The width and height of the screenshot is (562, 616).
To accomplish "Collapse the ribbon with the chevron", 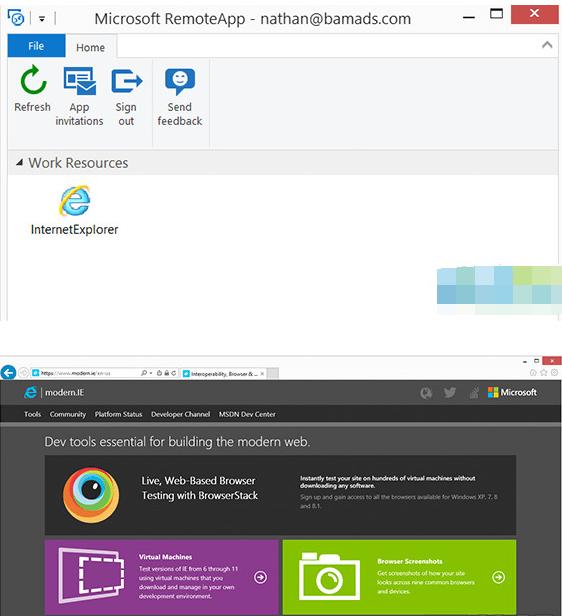I will 547,45.
